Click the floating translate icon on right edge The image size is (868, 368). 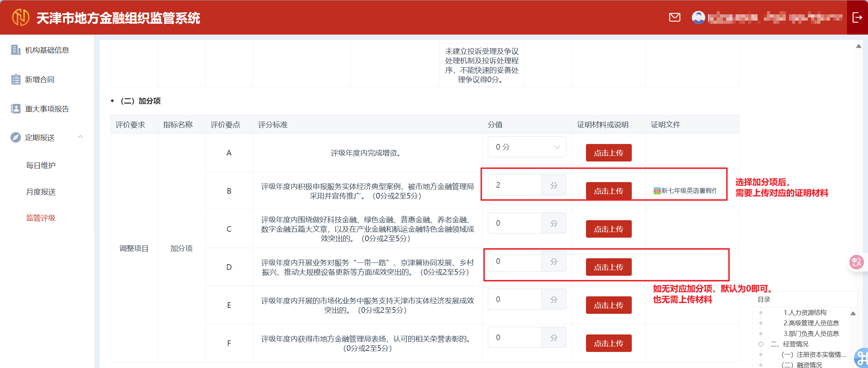click(x=856, y=262)
